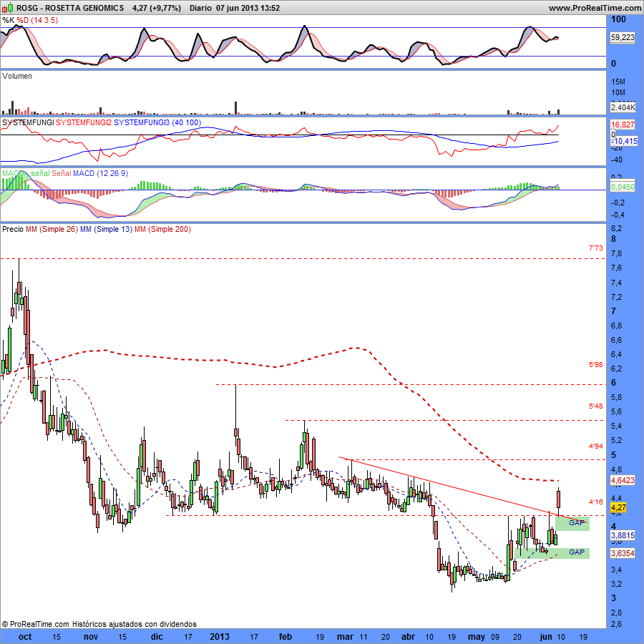The width and height of the screenshot is (644, 644).
Task: Select the 2.404K volume value box
Action: tap(623, 107)
